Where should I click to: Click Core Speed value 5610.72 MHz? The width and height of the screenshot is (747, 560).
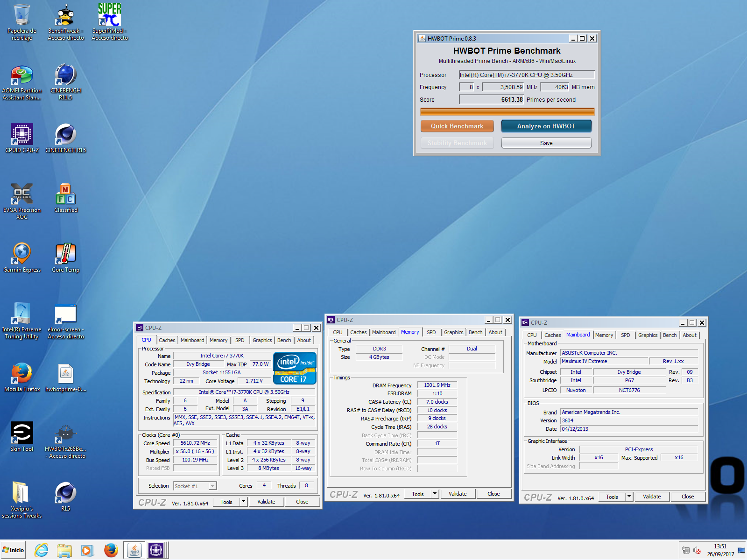pyautogui.click(x=195, y=443)
